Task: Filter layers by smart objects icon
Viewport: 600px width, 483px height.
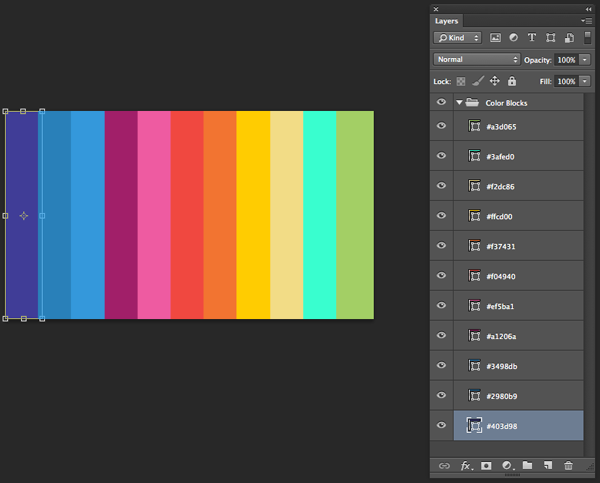Action: 569,38
